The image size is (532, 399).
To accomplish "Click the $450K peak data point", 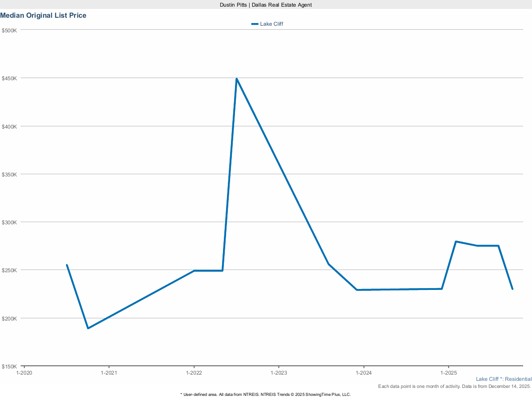I will pos(237,79).
